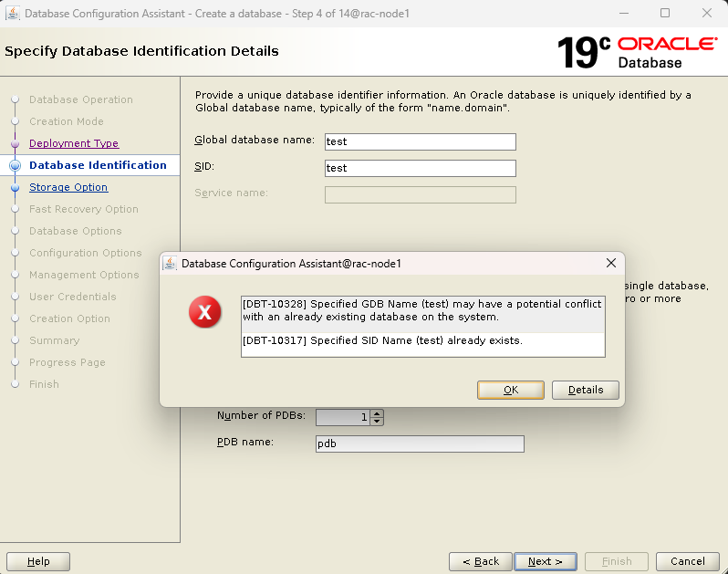Click the Java icon in the error dialog title bar
The width and height of the screenshot is (728, 574).
[170, 264]
